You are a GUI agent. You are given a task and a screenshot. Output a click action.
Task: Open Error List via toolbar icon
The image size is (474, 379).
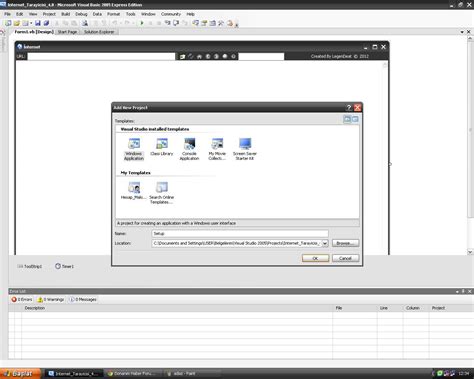coord(229,23)
